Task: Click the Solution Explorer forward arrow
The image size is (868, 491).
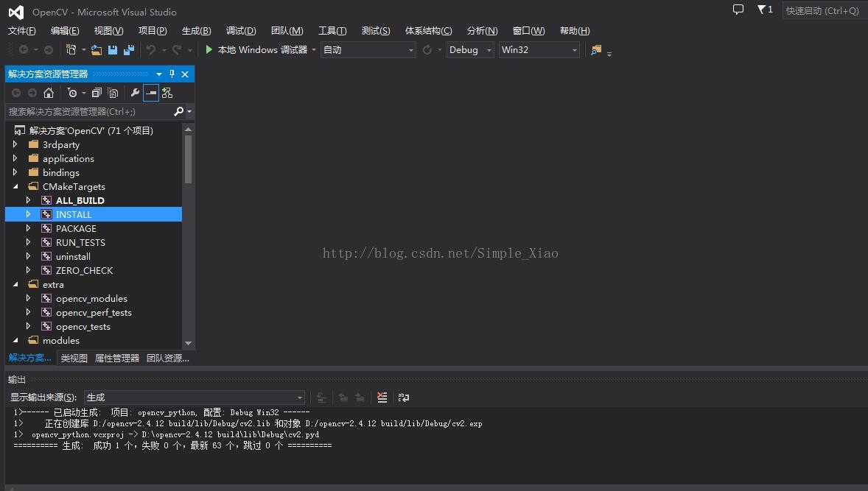Action: [32, 93]
